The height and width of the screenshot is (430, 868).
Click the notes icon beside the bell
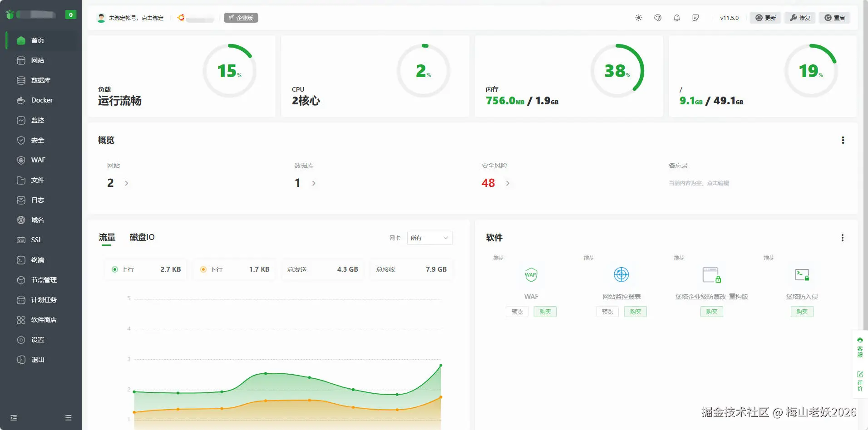(x=695, y=18)
